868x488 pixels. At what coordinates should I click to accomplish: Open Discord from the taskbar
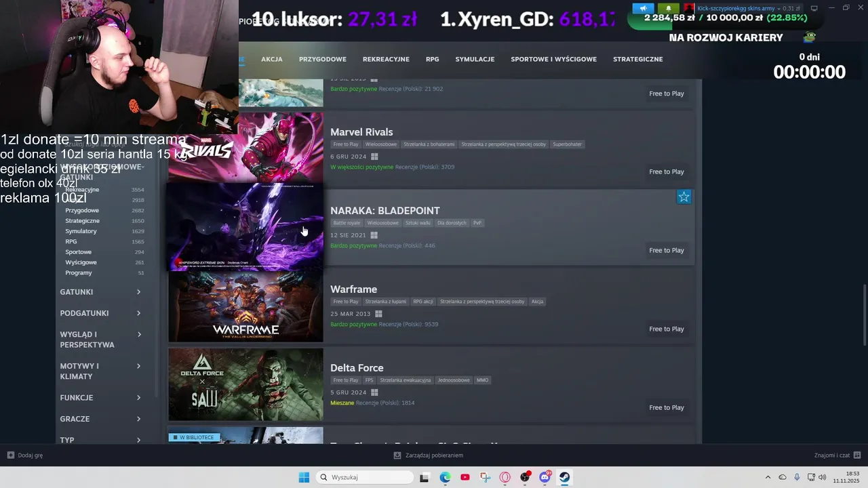[x=545, y=477]
